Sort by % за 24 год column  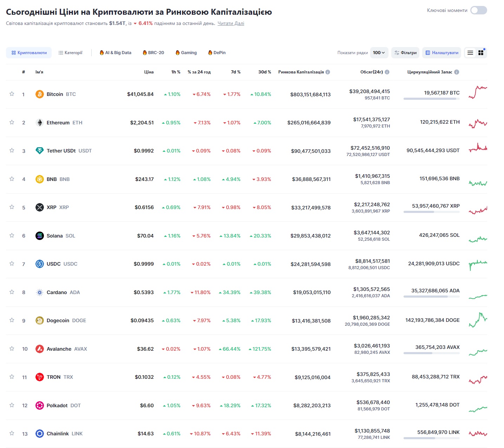pyautogui.click(x=199, y=72)
